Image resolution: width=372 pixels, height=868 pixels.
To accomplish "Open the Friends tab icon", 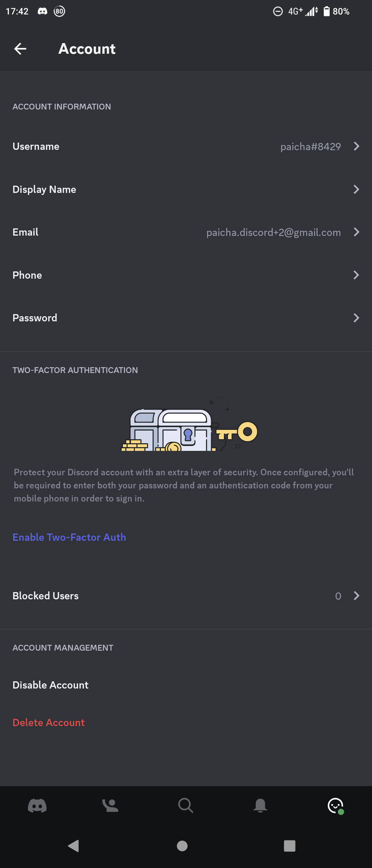I will tap(110, 806).
